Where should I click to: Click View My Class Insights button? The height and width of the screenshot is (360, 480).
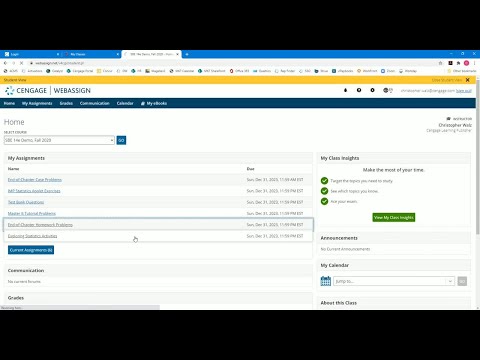[394, 217]
